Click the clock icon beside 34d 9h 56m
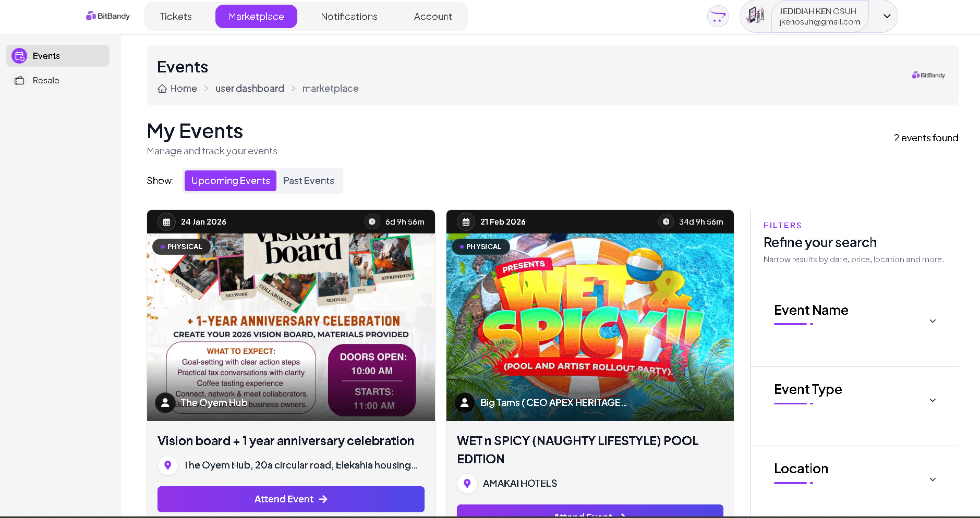The image size is (980, 518). 666,222
